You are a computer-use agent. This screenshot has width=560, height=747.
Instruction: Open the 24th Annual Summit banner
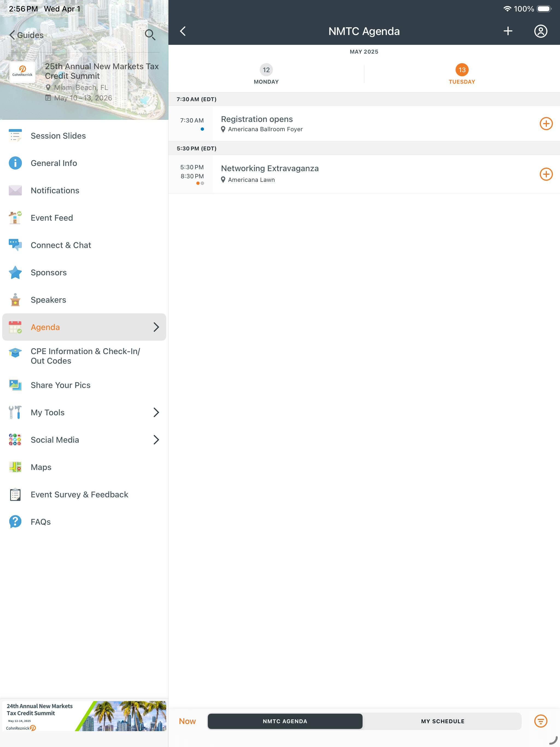pos(84,716)
